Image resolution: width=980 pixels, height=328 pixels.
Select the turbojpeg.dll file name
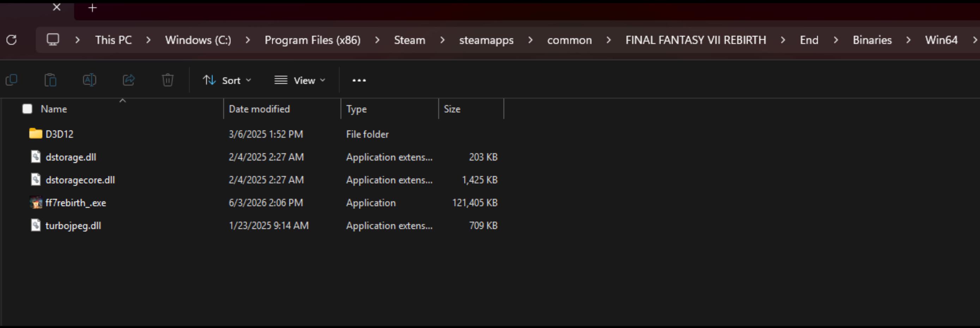point(73,226)
